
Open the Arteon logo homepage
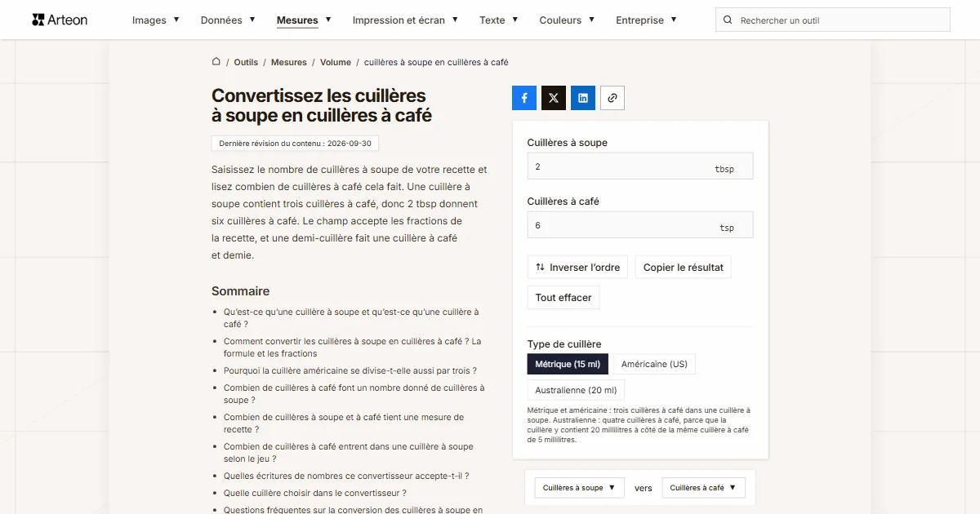pyautogui.click(x=60, y=20)
